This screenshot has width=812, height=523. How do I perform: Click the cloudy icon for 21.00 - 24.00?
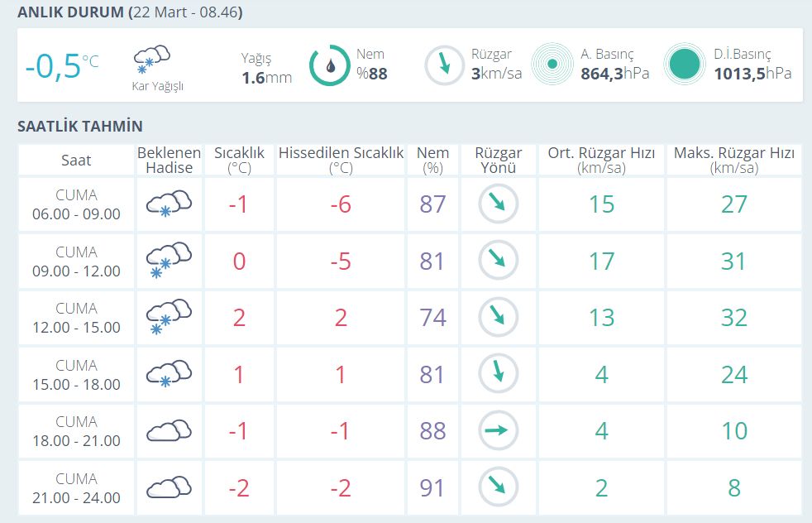click(x=169, y=487)
